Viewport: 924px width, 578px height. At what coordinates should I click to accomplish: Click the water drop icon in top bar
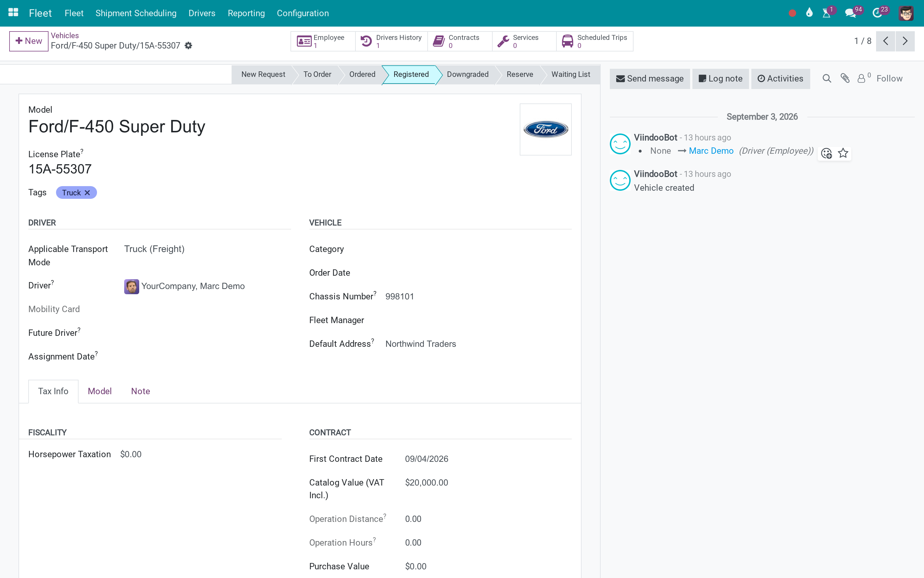click(809, 13)
